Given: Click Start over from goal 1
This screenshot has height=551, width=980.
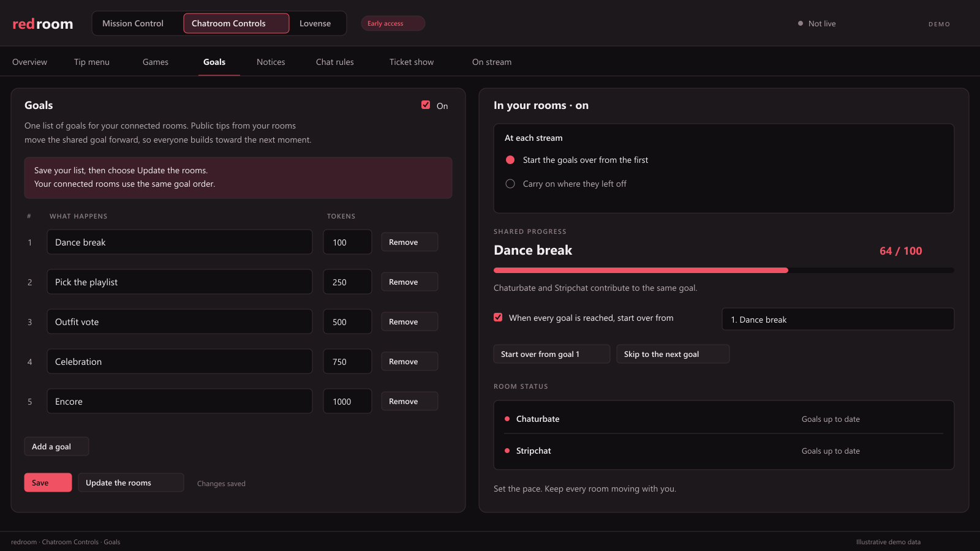Looking at the screenshot, I should pyautogui.click(x=551, y=354).
